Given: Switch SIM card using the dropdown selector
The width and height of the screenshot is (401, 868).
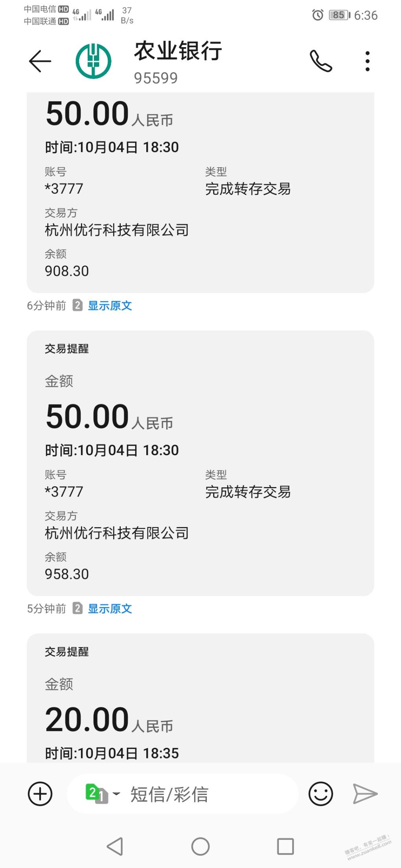Looking at the screenshot, I should click(x=102, y=794).
